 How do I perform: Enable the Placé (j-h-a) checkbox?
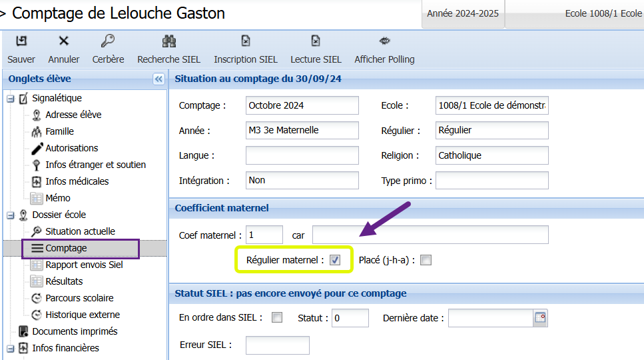pyautogui.click(x=426, y=261)
